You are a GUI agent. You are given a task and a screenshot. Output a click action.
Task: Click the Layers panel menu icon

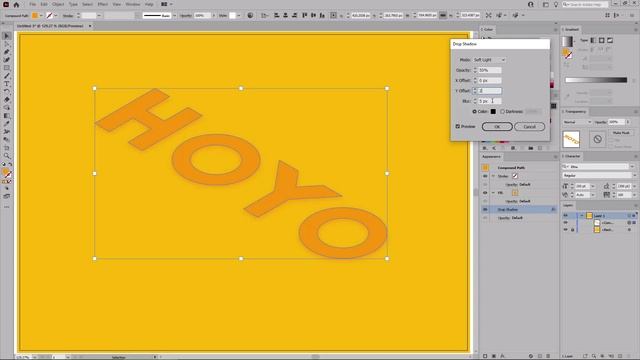[636, 205]
